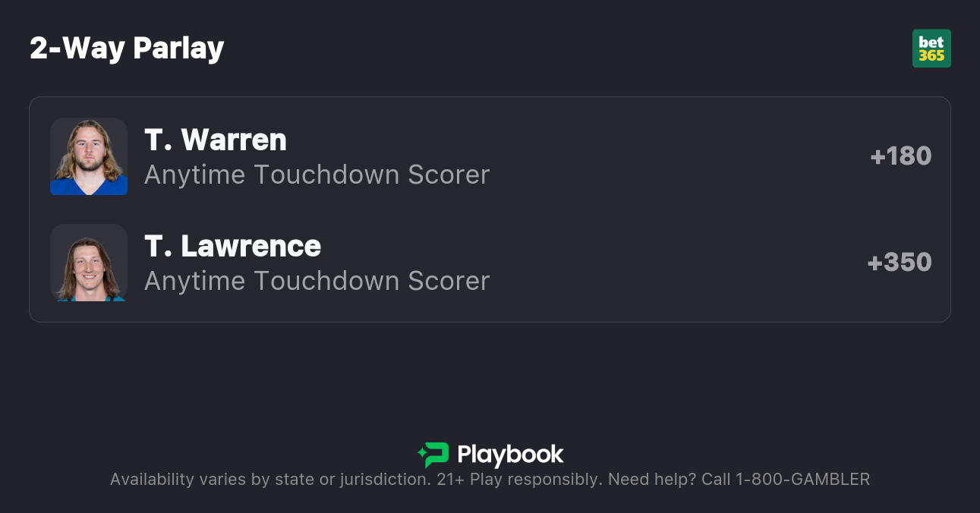
Task: Click the green Playbook logo icon
Action: click(x=436, y=455)
